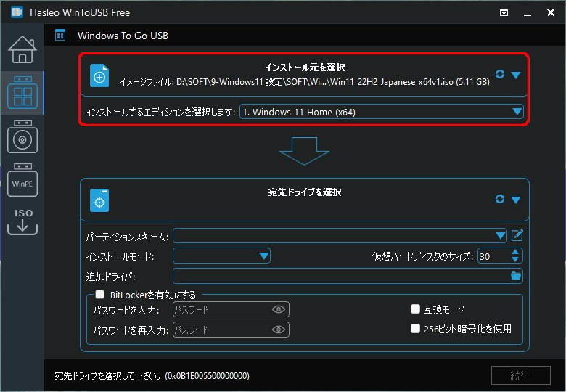Image resolution: width=566 pixels, height=392 pixels.
Task: Click the additional drivers path field
Action: pyautogui.click(x=341, y=277)
